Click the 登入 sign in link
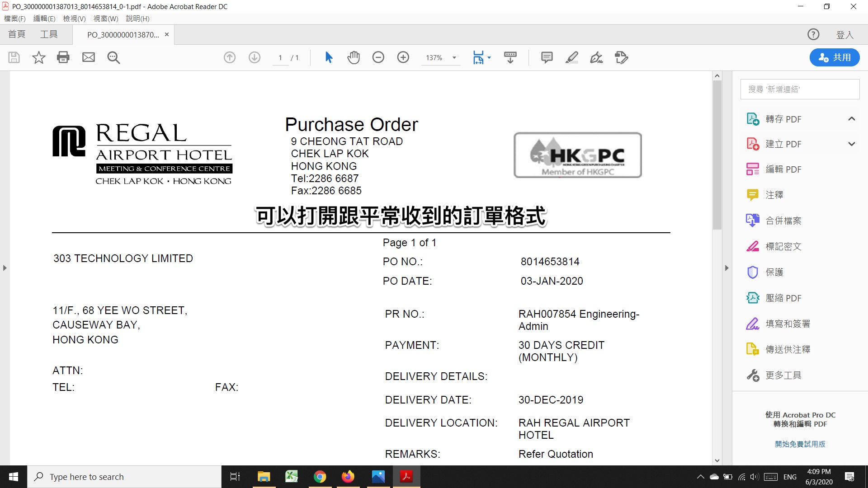 coord(844,35)
